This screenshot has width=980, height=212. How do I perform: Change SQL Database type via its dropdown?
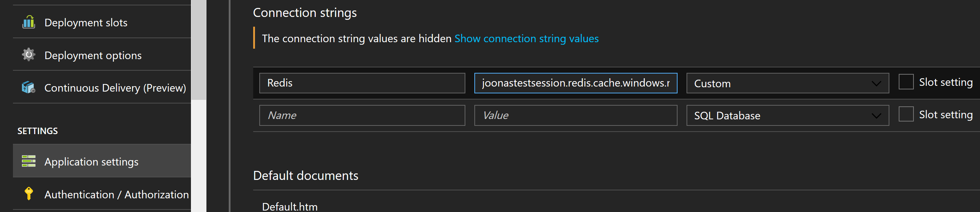tap(787, 115)
